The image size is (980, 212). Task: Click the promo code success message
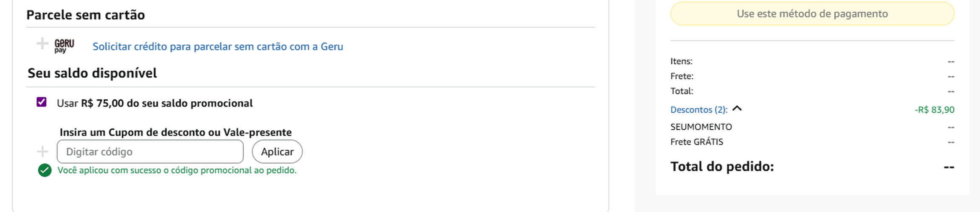177,170
